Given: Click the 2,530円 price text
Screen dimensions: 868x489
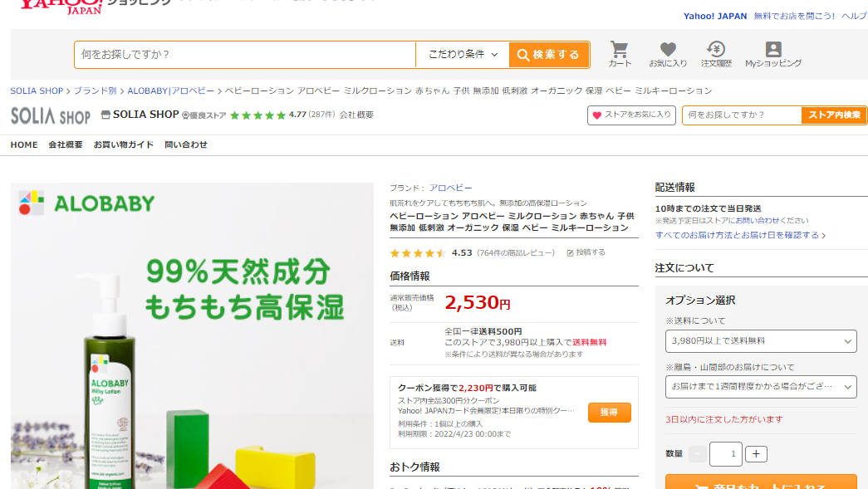Looking at the screenshot, I should [477, 303].
